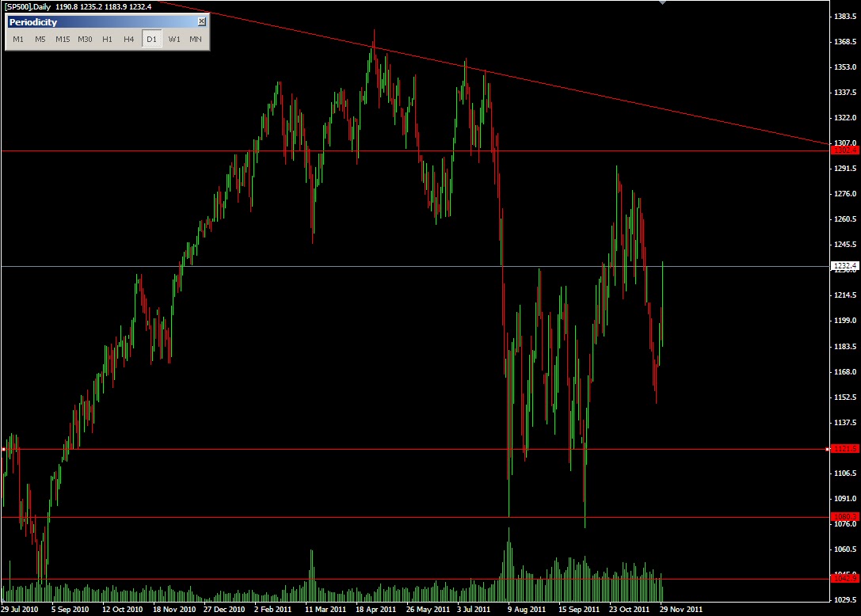This screenshot has height=616, width=861.
Task: Click 1060.5 on the price scale
Action: coord(846,549)
